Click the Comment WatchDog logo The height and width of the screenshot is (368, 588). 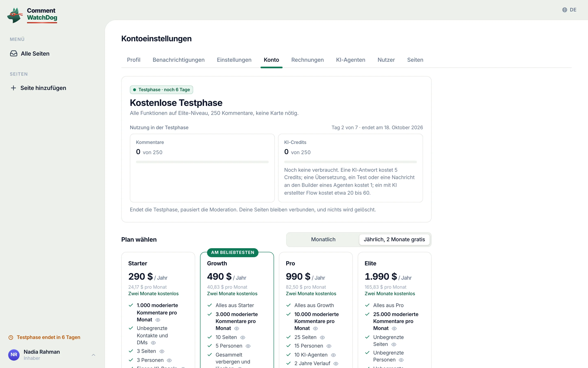point(32,15)
